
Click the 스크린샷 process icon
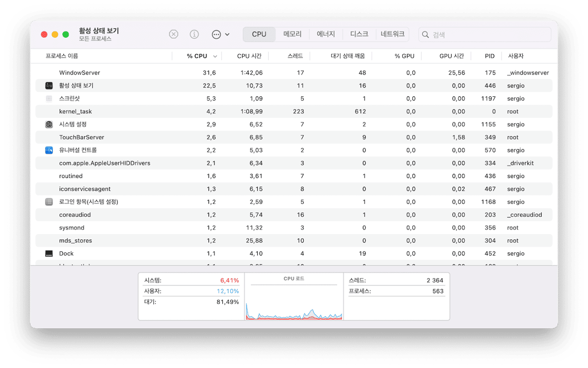(49, 99)
